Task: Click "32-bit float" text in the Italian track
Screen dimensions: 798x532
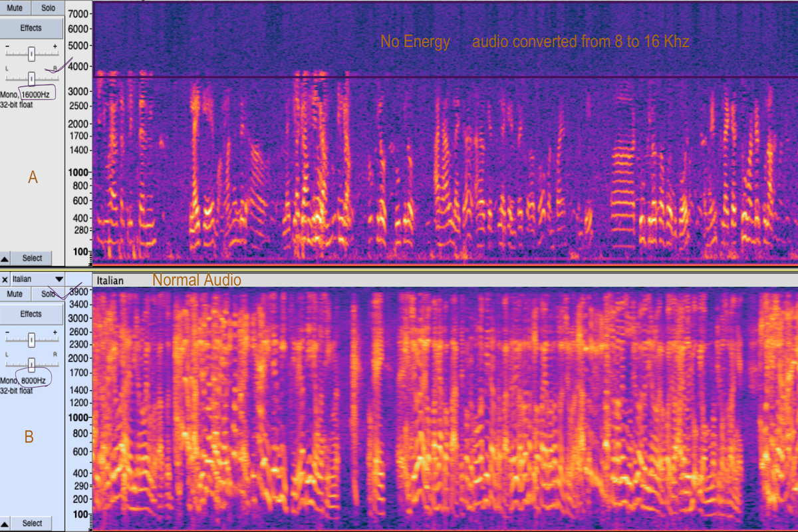Action: click(17, 391)
